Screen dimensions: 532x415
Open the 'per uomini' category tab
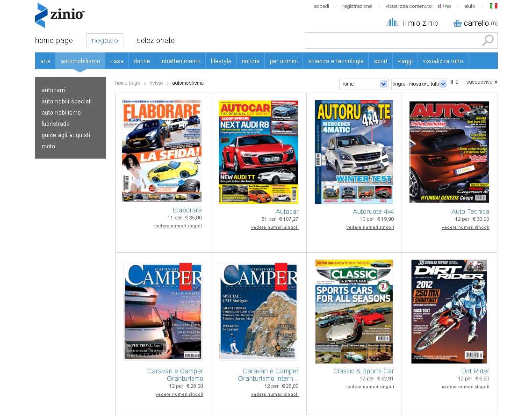click(284, 61)
